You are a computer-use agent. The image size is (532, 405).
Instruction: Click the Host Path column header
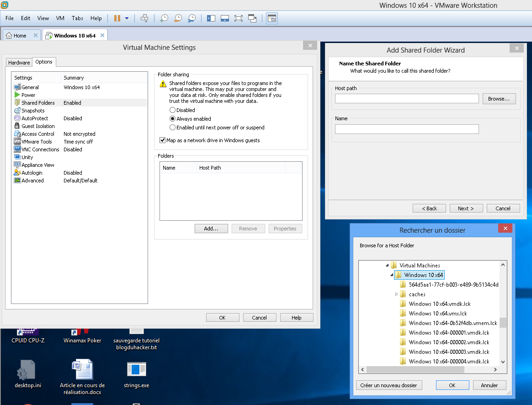[x=241, y=168]
